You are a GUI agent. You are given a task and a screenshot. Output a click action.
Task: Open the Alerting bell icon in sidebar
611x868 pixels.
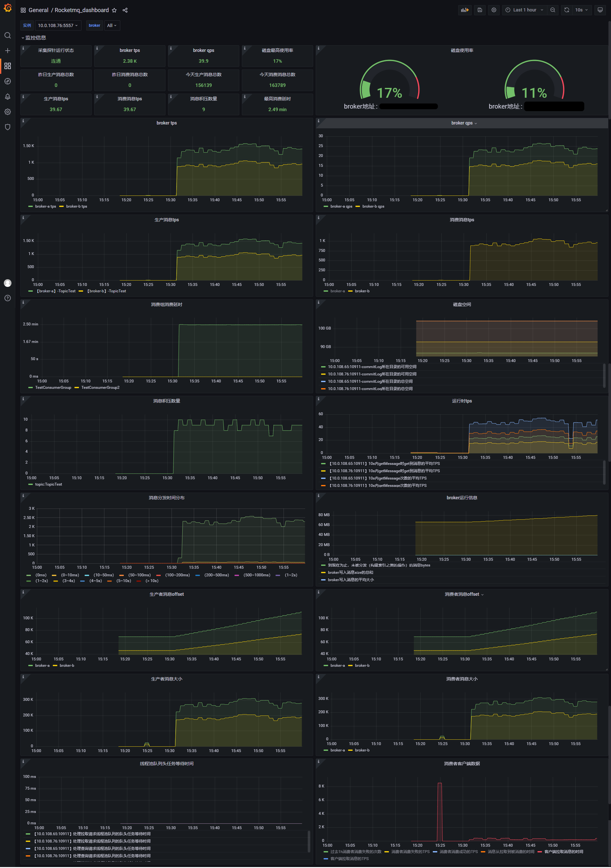(8, 97)
